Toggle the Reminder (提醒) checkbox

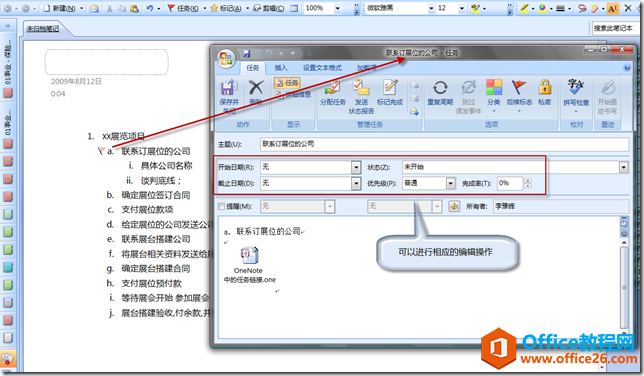221,206
